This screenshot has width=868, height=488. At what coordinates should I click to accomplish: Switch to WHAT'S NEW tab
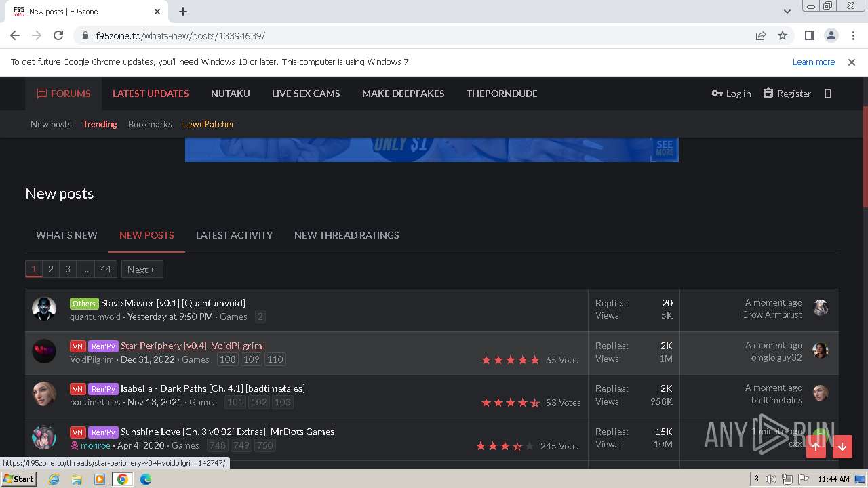click(x=66, y=235)
